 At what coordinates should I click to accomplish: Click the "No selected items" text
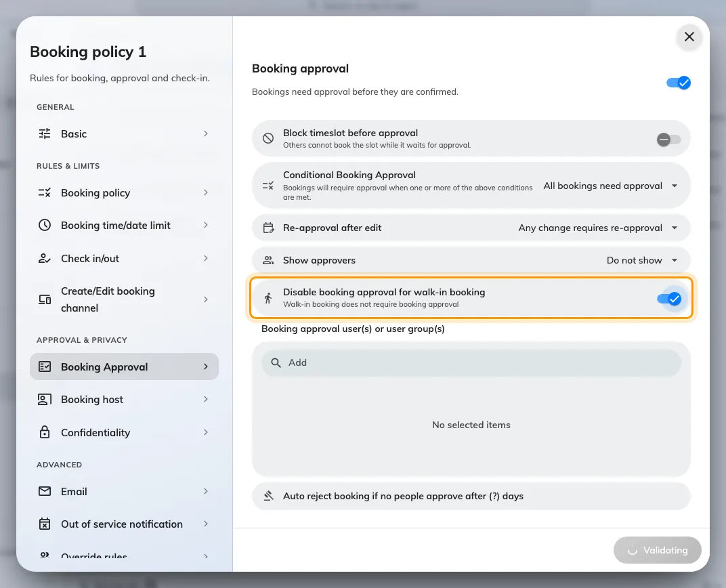coord(471,425)
